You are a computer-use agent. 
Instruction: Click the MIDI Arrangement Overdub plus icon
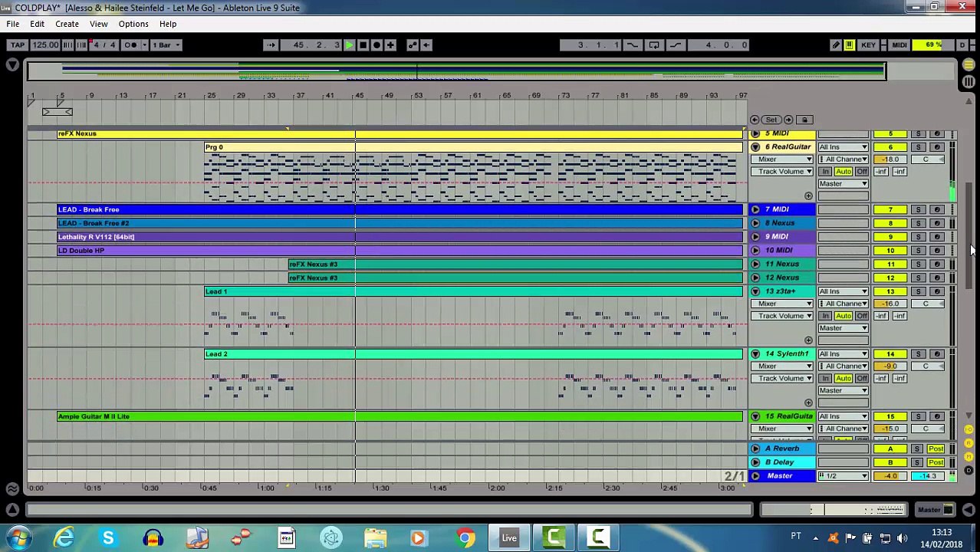click(390, 45)
